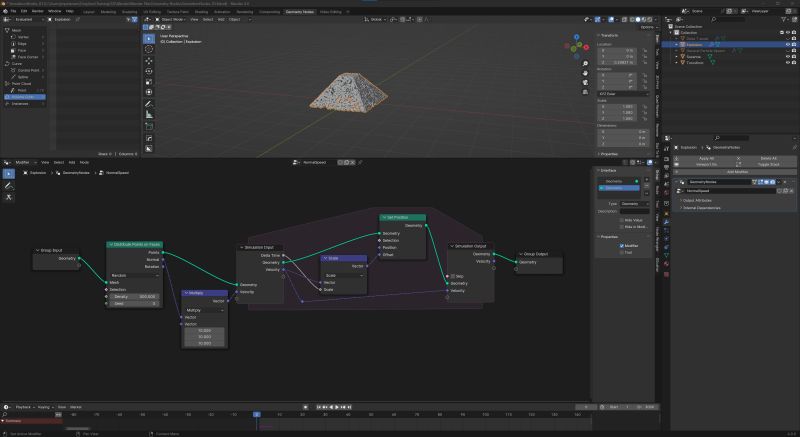Open the Modifiers wrench tab in Properties
Viewport: 800px width, 437px height.
666,222
